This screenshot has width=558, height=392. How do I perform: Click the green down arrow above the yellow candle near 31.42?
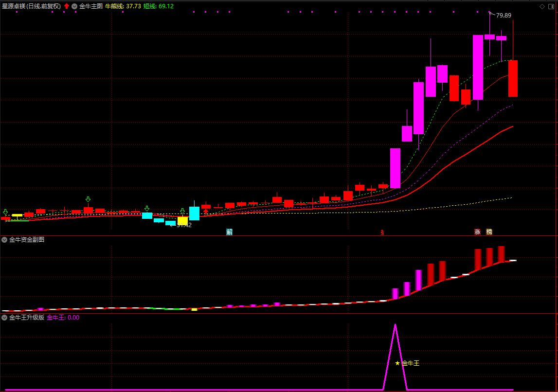(182, 211)
